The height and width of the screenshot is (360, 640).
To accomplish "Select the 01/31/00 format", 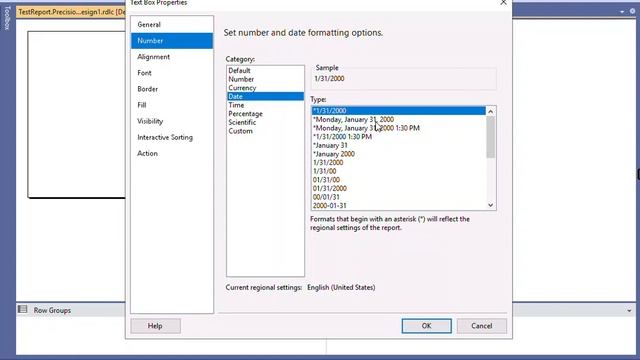I will pyautogui.click(x=398, y=180).
